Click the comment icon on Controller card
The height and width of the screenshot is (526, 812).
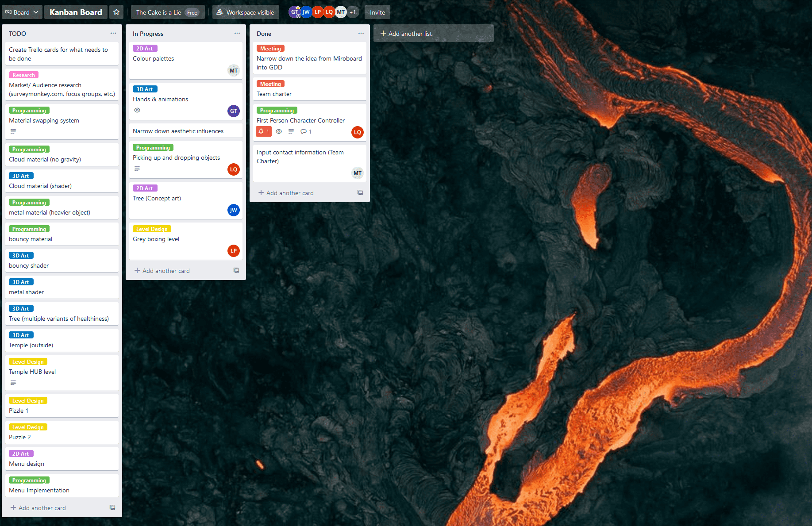point(304,131)
